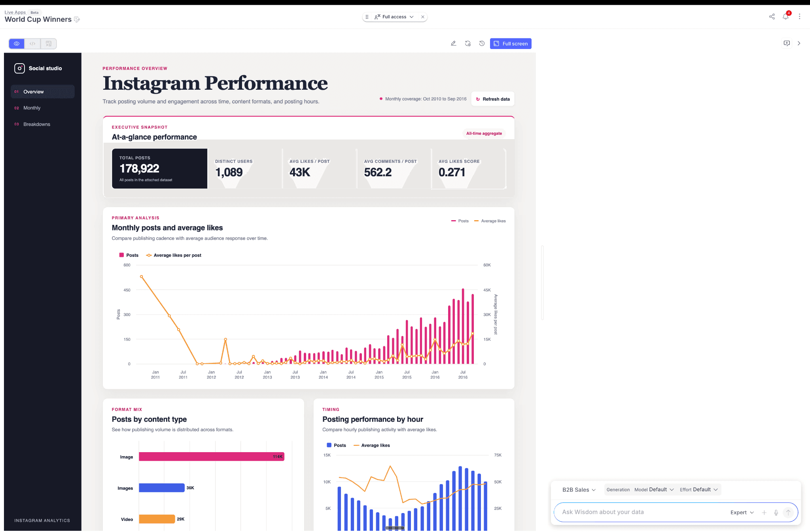Screen dimensions: 810x532
Task: Click the Live Apps breadcrumb link
Action: 15,12
